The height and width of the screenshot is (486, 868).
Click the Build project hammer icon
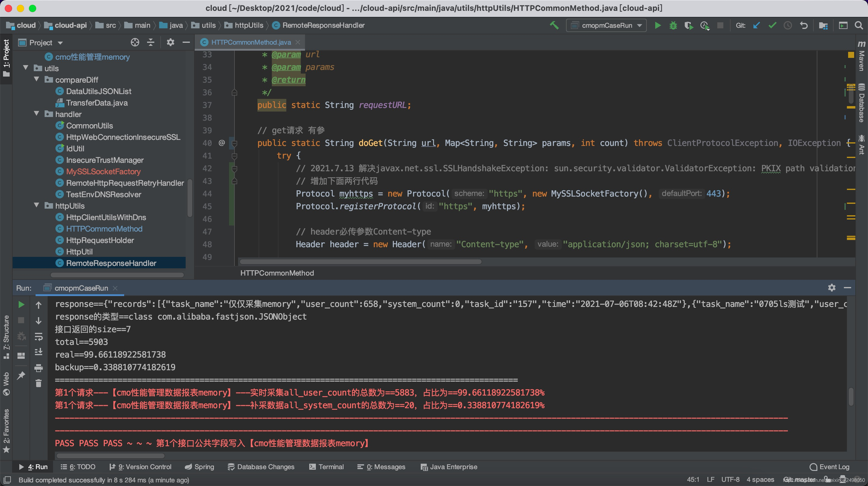tap(554, 26)
